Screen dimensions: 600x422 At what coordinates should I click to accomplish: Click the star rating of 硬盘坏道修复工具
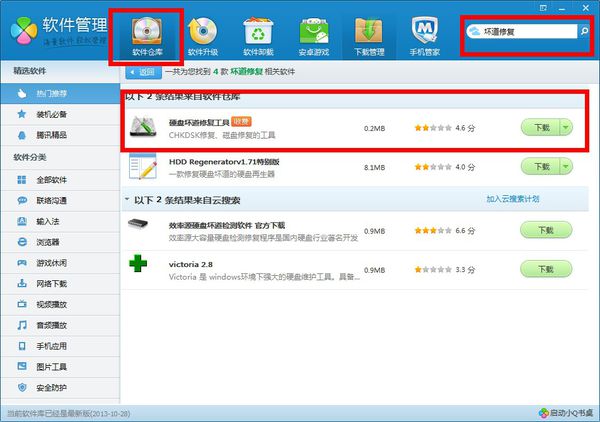point(433,128)
